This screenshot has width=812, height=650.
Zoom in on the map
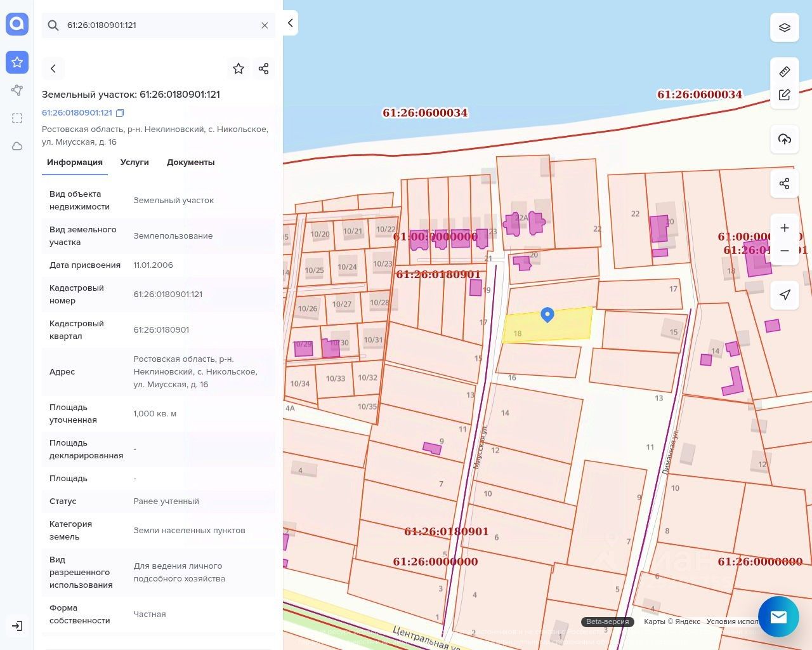[784, 228]
